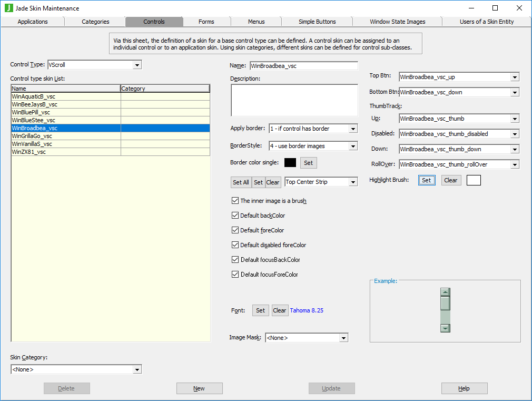Open the Window State Images tab

397,22
